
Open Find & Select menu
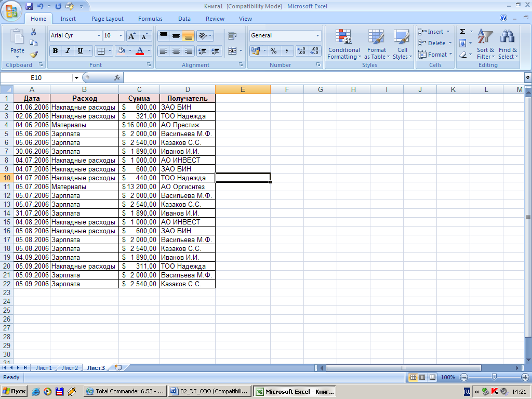508,44
